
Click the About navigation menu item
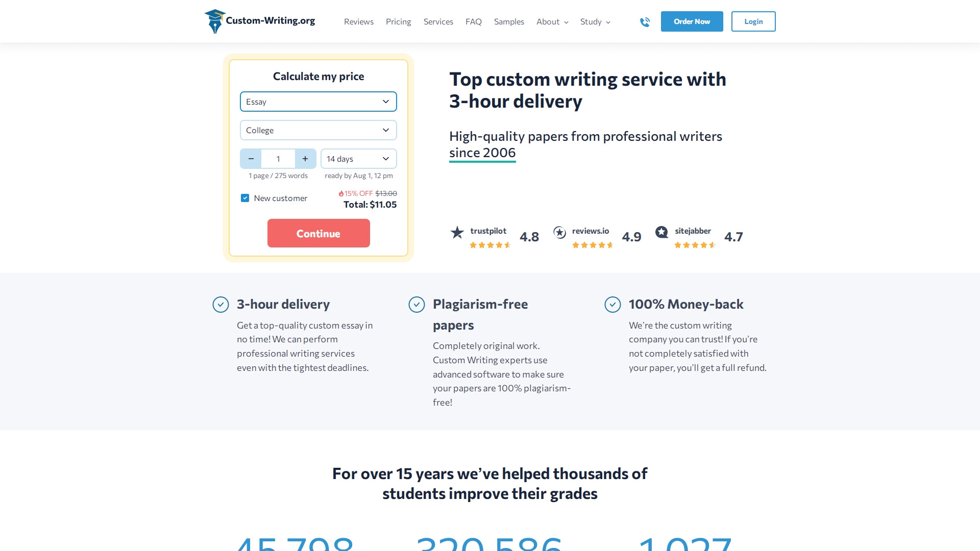click(552, 21)
